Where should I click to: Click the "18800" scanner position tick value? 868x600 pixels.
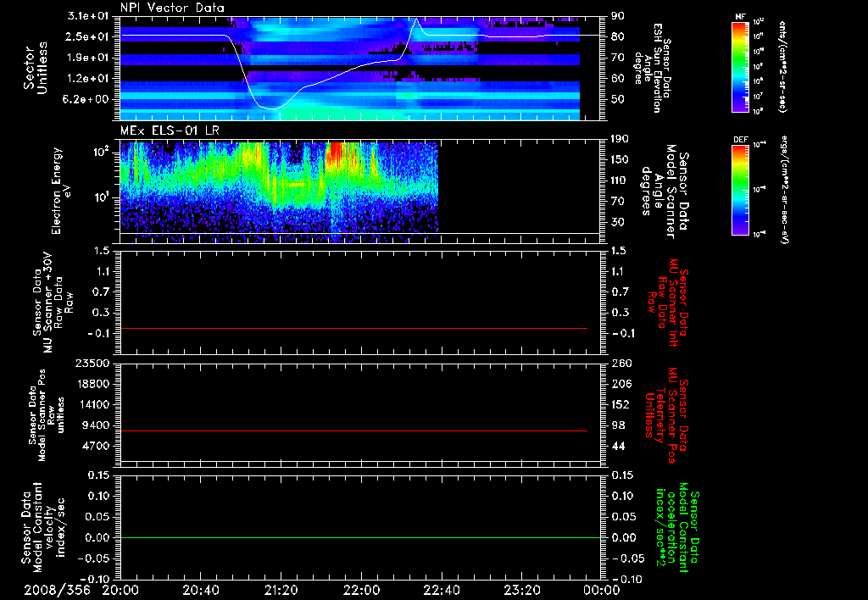[92, 384]
